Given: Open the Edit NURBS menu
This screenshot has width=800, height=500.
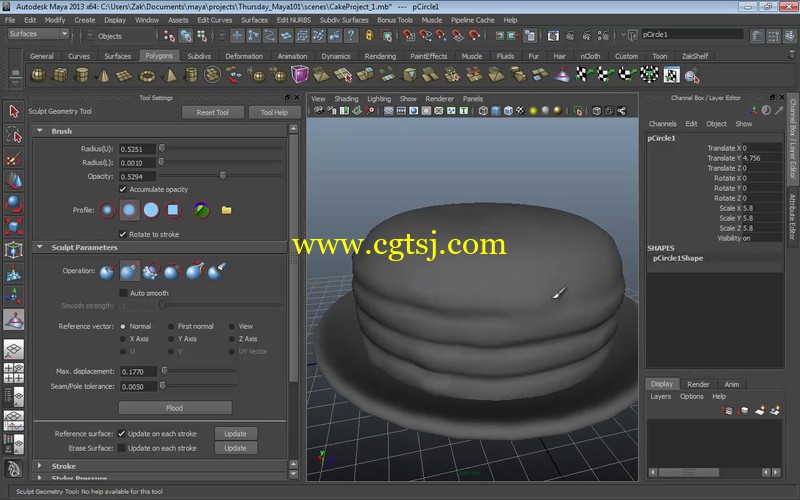Looking at the screenshot, I should [x=293, y=20].
